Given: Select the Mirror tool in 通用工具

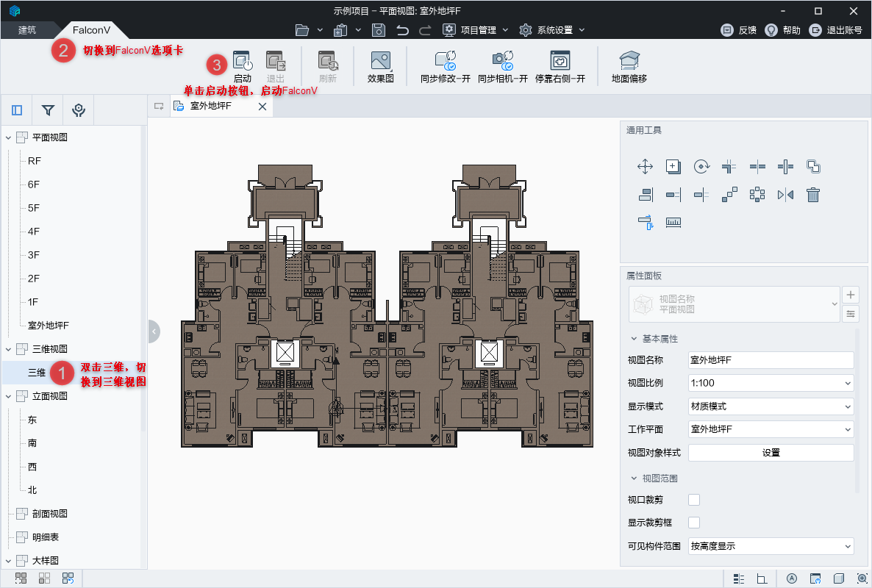Looking at the screenshot, I should coord(785,195).
